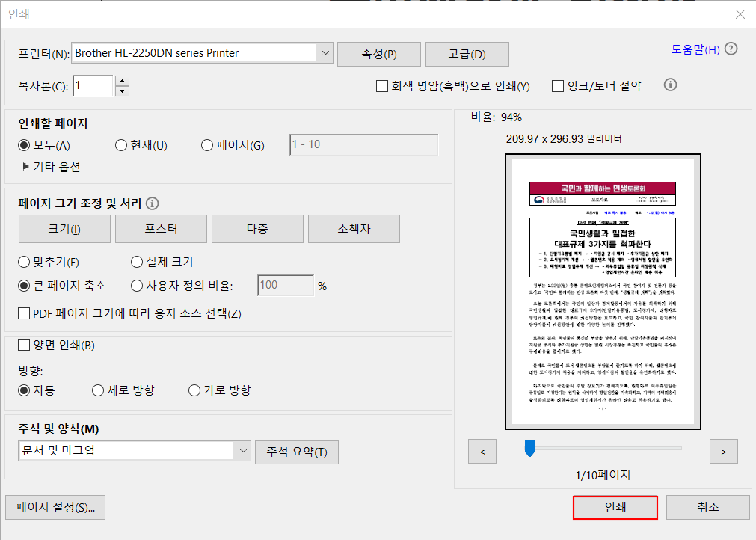Viewport: 756px width, 540px height.
Task: Increase copy count with the up stepper arrow
Action: click(121, 81)
